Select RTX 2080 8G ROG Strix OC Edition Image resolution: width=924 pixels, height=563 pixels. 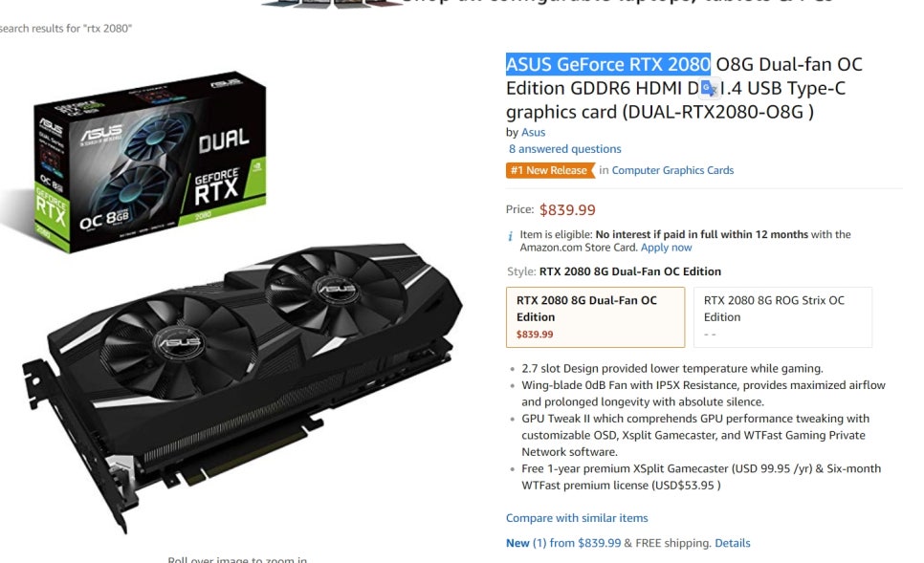[782, 316]
